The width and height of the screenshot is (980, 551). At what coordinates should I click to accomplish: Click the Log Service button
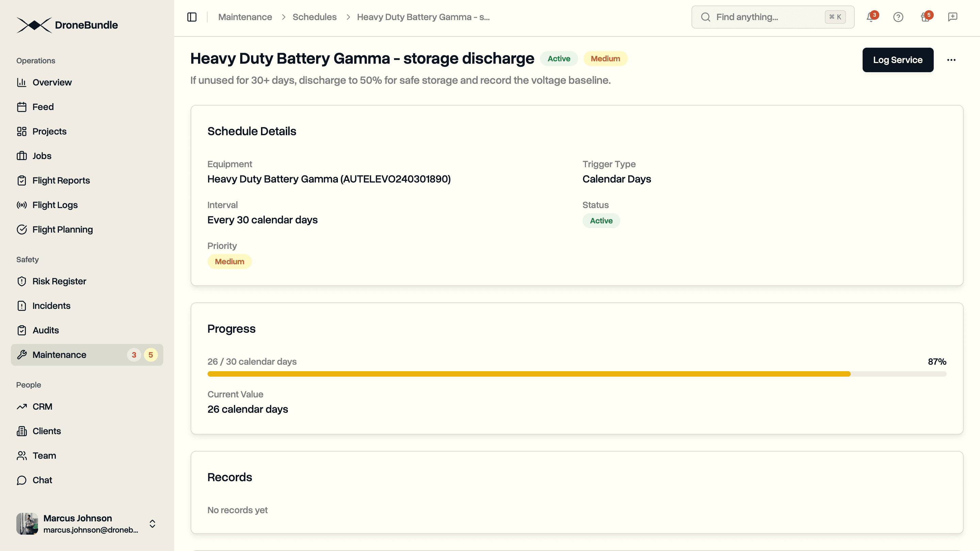coord(898,60)
